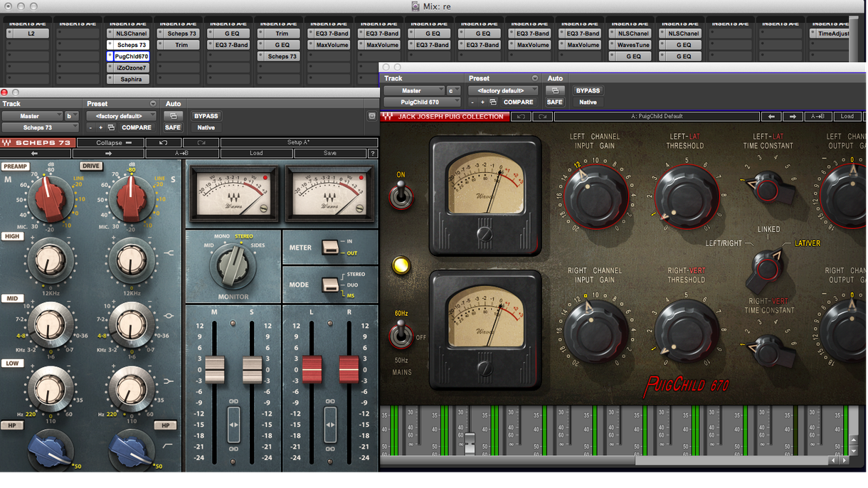Click the PuigChild automation enable icon
The image size is (868, 488).
(x=555, y=90)
